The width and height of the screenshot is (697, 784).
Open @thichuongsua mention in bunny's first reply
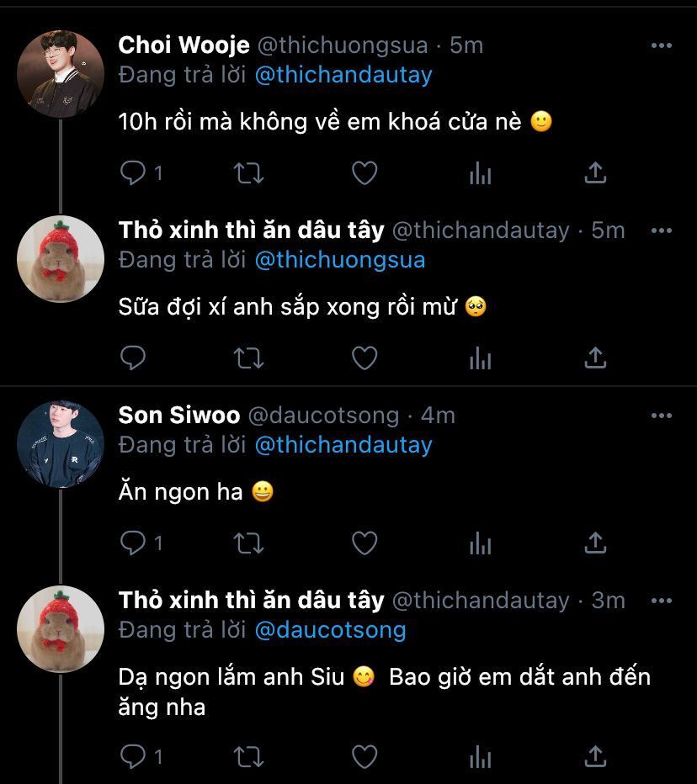coord(339,259)
